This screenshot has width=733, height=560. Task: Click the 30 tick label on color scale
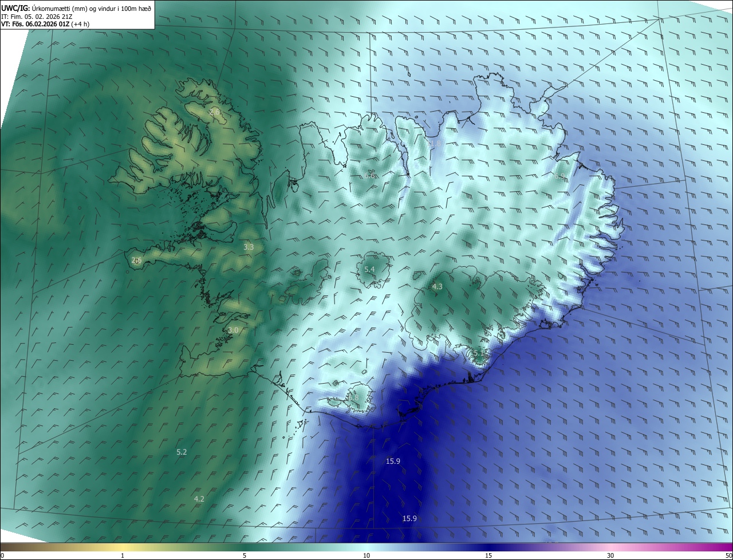point(610,555)
